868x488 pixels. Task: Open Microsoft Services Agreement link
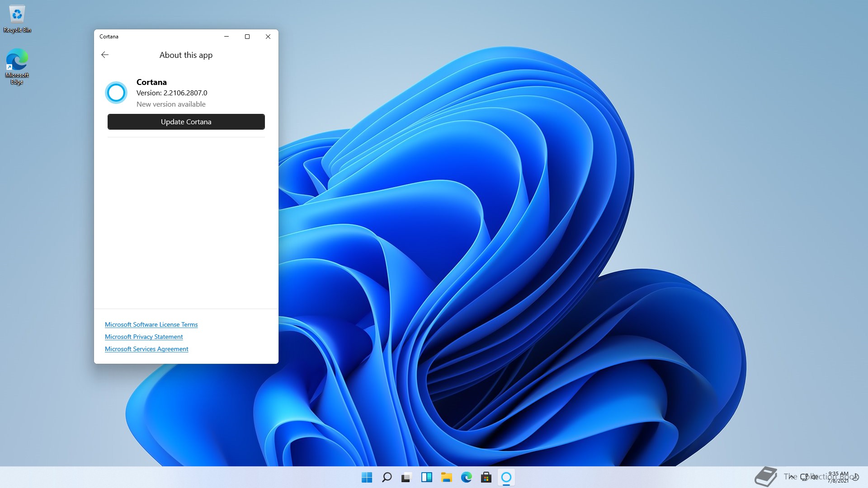point(146,349)
